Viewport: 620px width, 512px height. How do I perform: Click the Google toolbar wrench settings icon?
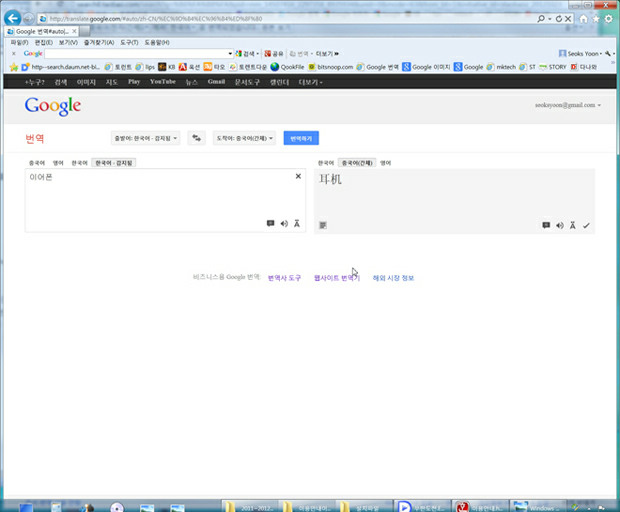click(608, 53)
